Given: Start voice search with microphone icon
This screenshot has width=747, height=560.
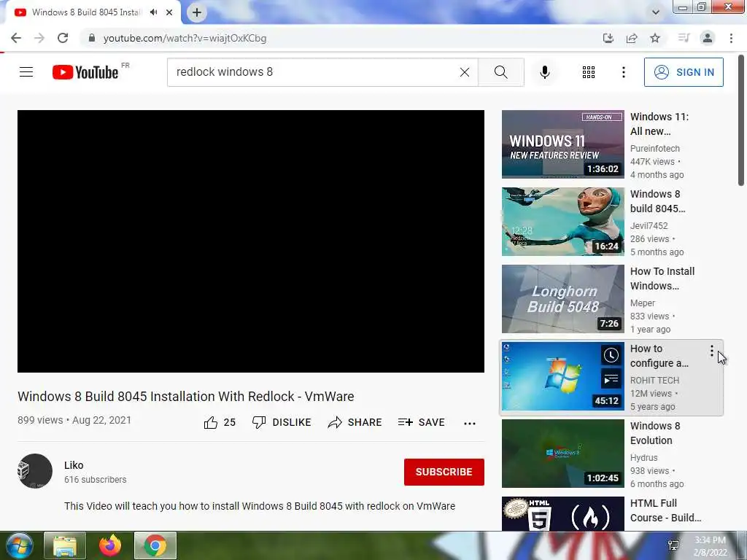Looking at the screenshot, I should tap(545, 72).
